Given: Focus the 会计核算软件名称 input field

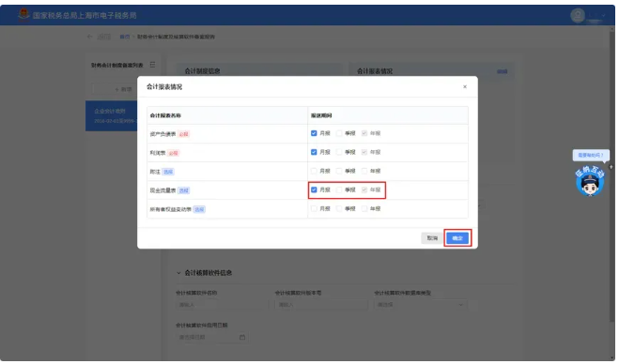Looking at the screenshot, I should click(222, 305).
